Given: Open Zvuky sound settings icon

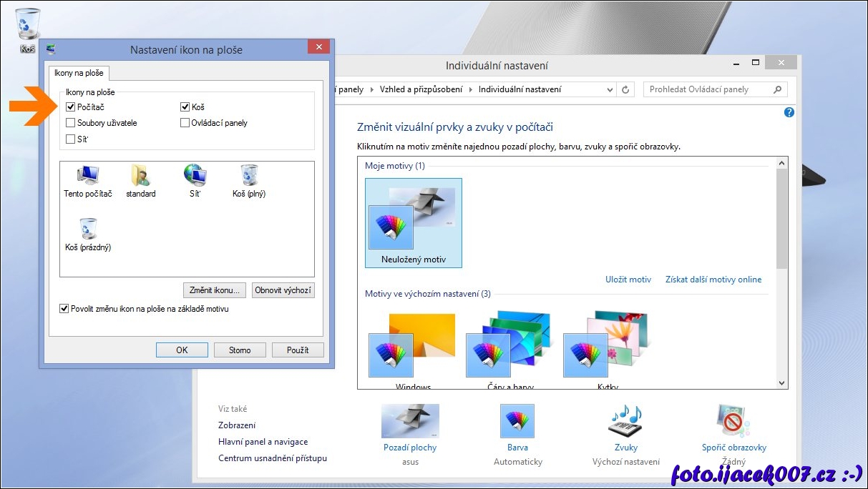Looking at the screenshot, I should point(625,422).
